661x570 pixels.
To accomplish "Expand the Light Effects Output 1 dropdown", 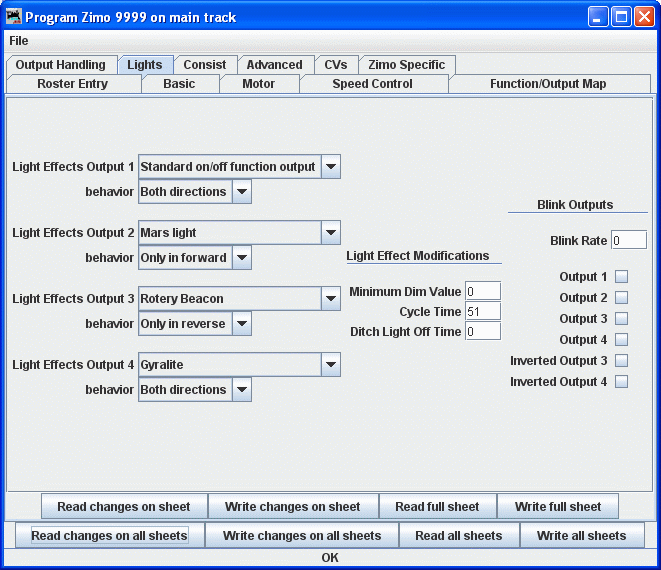I will click(x=239, y=167).
